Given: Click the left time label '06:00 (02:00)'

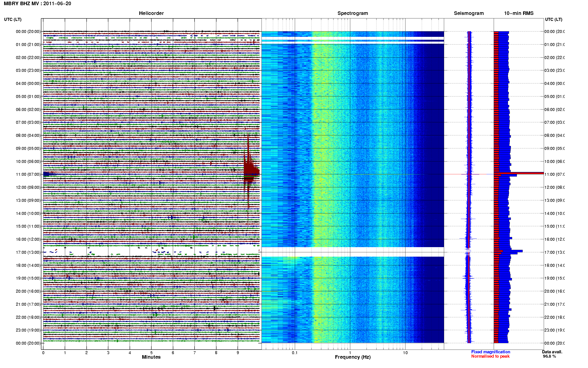Looking at the screenshot, I should (x=28, y=109).
